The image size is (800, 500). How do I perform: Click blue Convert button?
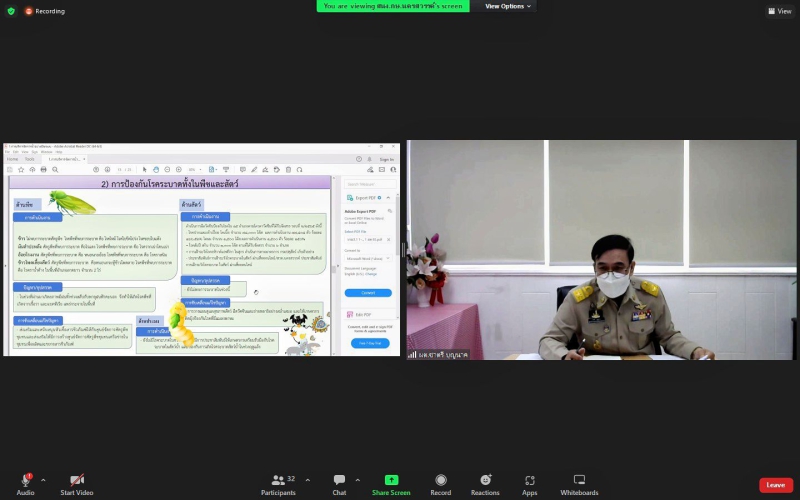368,293
